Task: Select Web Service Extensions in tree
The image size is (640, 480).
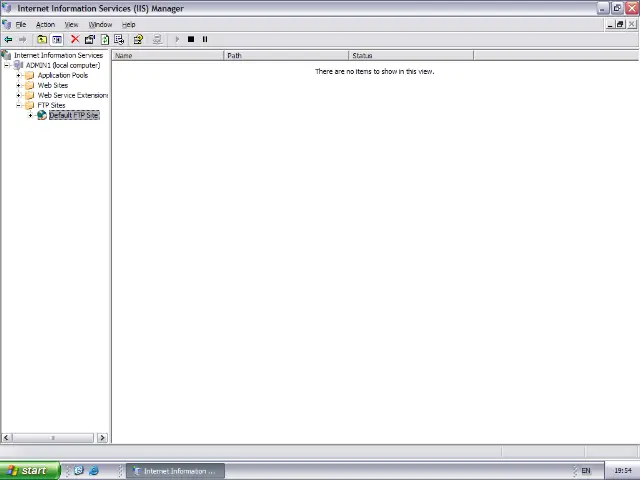Action: (x=72, y=95)
